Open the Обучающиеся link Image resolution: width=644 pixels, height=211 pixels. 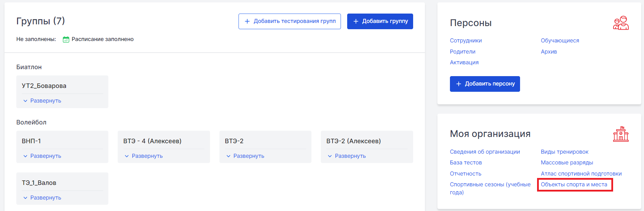tap(560, 41)
